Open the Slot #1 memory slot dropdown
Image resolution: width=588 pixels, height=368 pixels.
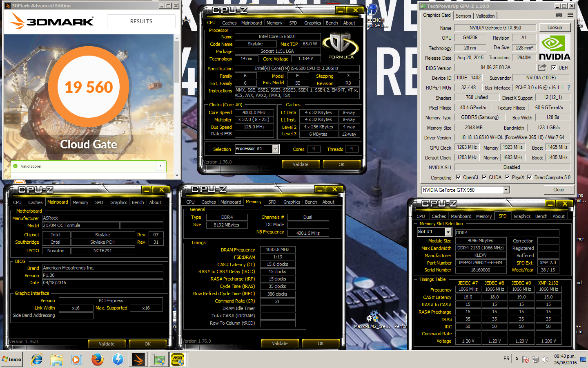tap(448, 232)
